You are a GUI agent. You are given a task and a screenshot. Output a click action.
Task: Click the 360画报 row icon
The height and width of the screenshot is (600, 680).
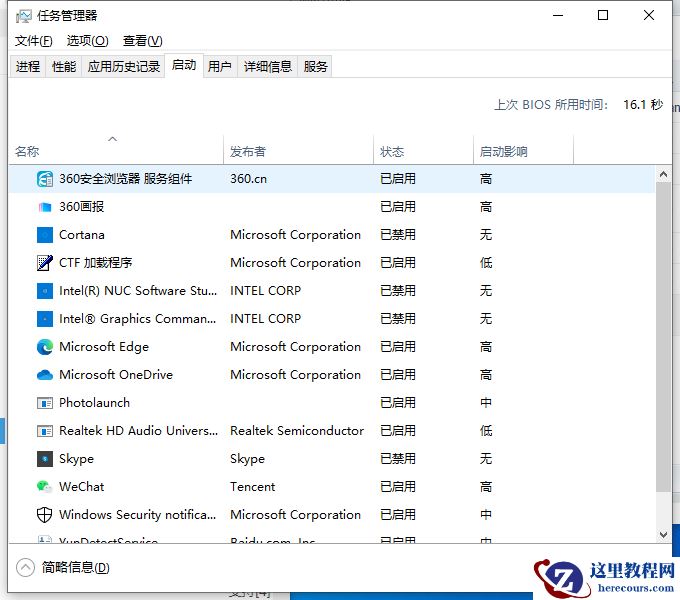pyautogui.click(x=45, y=207)
